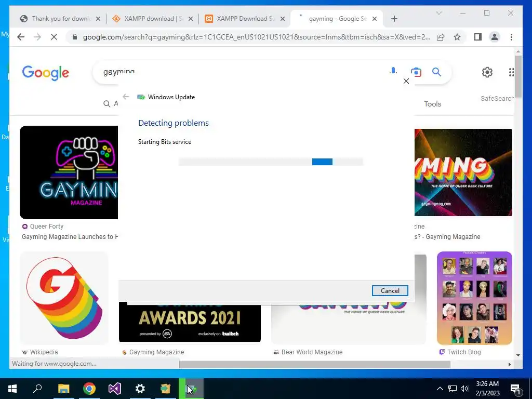532x399 pixels.
Task: Submit search with magnifier icon
Action: click(436, 72)
